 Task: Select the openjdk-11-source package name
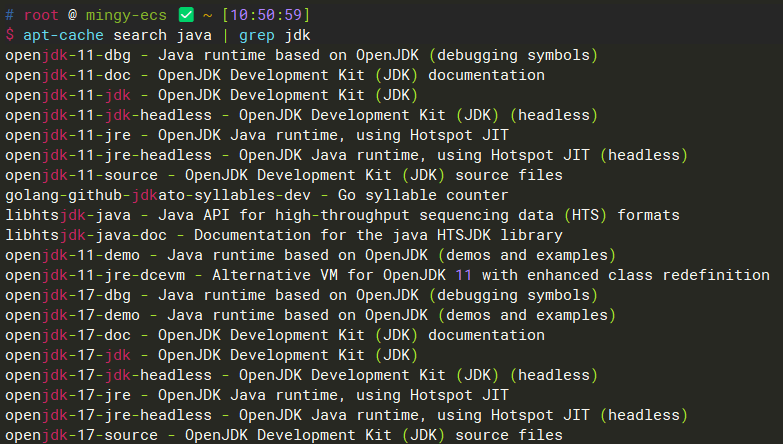(x=81, y=175)
